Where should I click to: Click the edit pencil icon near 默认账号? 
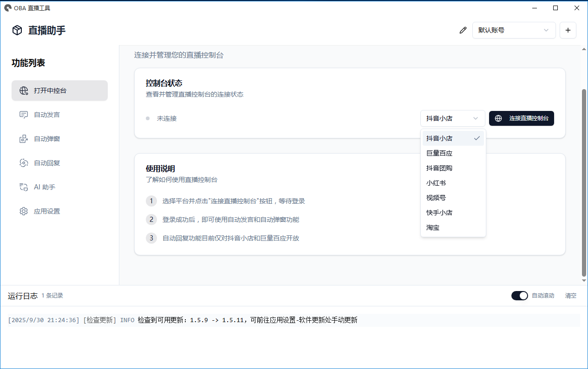coord(463,30)
